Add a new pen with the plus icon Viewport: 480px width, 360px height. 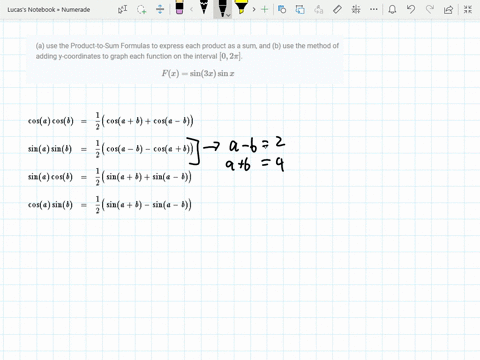pos(264,9)
